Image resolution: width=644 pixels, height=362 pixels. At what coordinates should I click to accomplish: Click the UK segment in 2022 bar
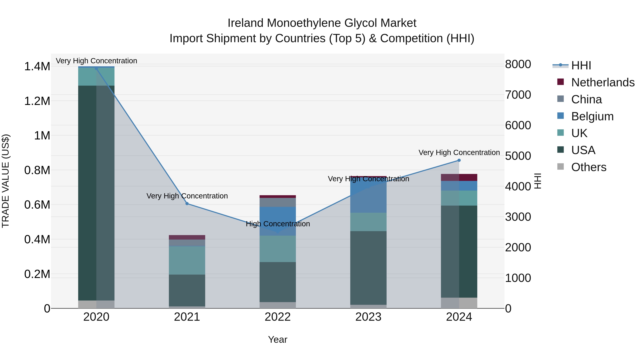(x=278, y=249)
